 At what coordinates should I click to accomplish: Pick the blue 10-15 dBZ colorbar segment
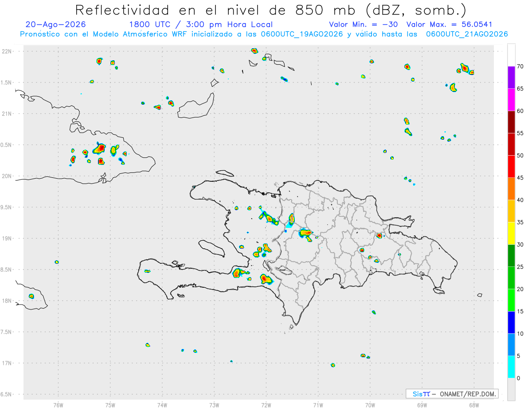(x=511, y=322)
